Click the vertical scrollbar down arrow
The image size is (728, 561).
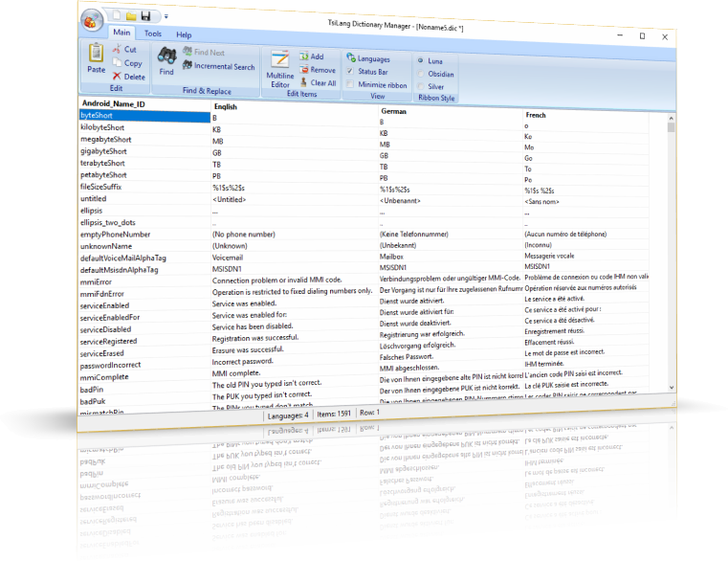point(672,387)
